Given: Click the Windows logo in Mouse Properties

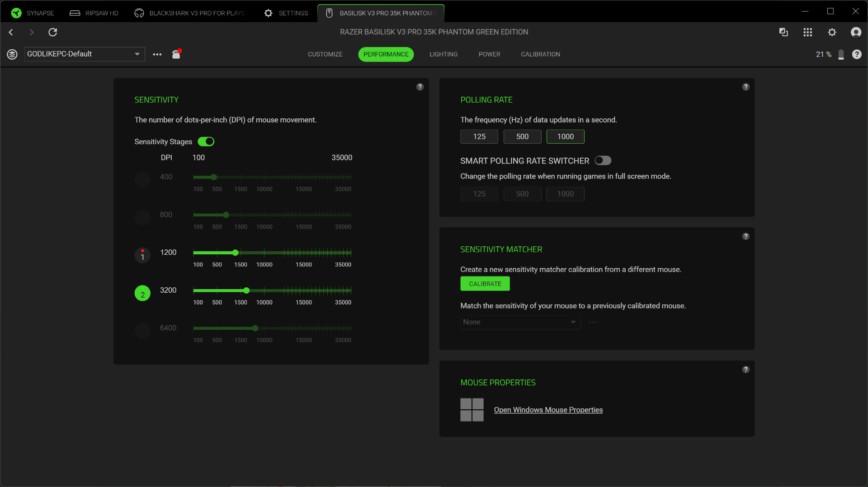Looking at the screenshot, I should 472,410.
